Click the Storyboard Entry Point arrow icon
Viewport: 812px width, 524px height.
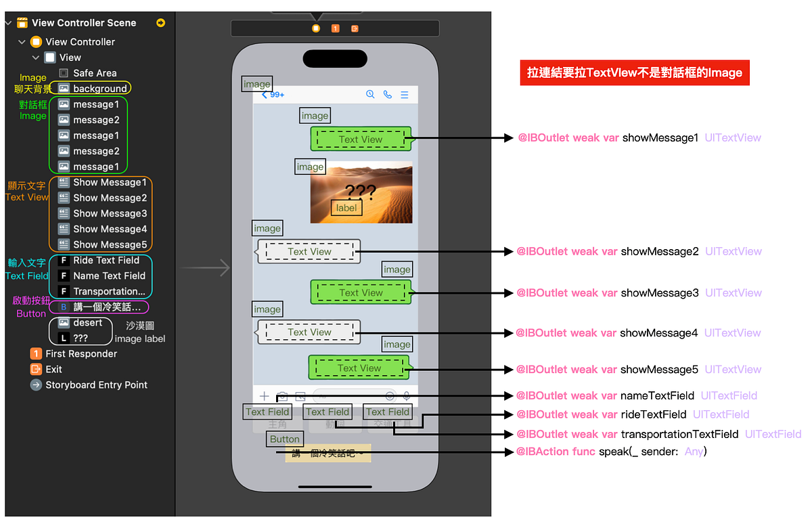35,385
